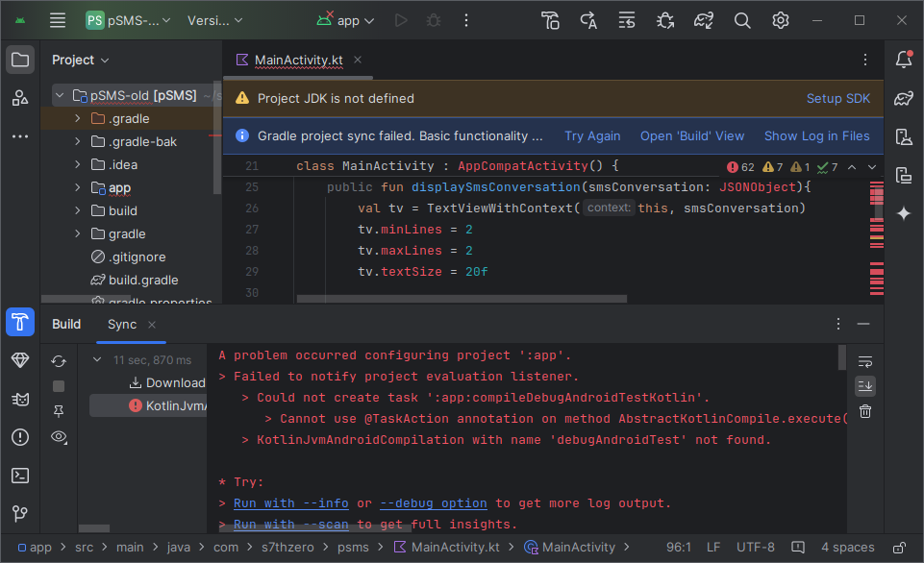The height and width of the screenshot is (563, 924).
Task: Open the Terminal tool window
Action: (20, 475)
